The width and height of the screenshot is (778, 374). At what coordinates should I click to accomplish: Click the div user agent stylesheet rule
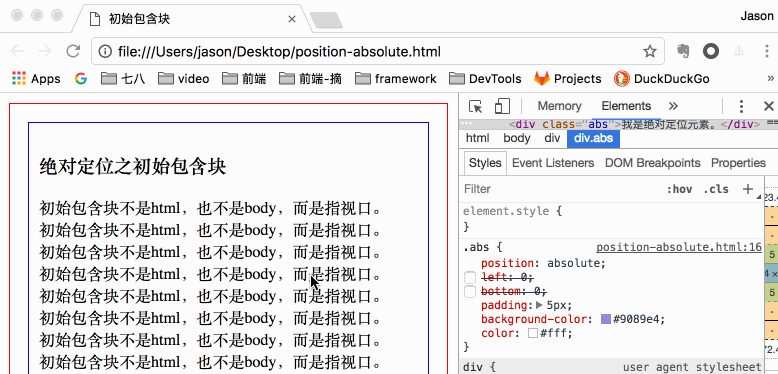pos(610,367)
